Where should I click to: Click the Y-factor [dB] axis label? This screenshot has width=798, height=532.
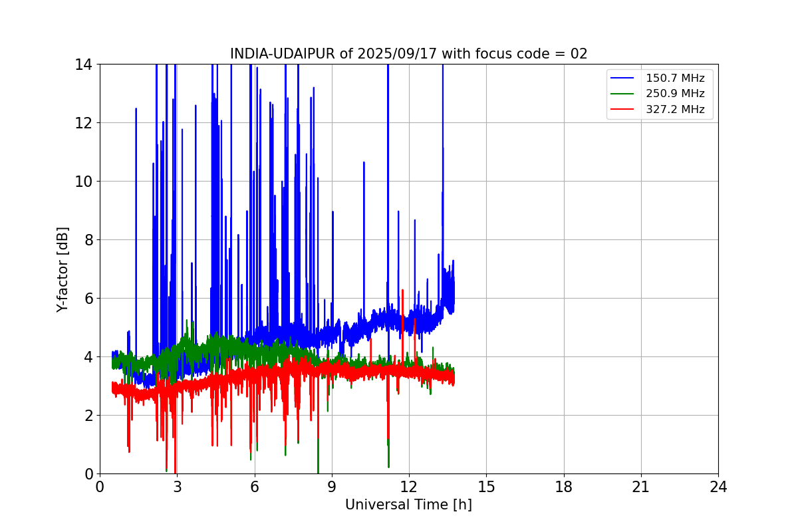coord(63,269)
